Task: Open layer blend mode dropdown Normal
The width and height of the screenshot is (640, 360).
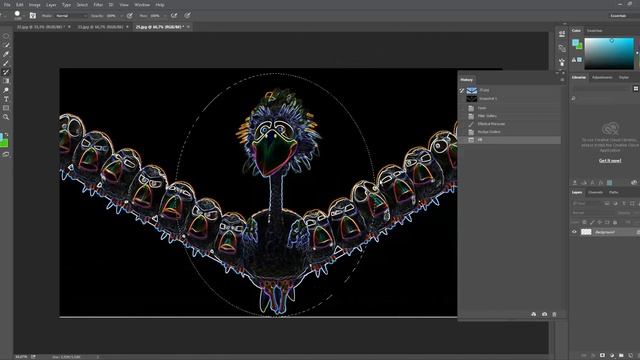Action: pyautogui.click(x=594, y=213)
